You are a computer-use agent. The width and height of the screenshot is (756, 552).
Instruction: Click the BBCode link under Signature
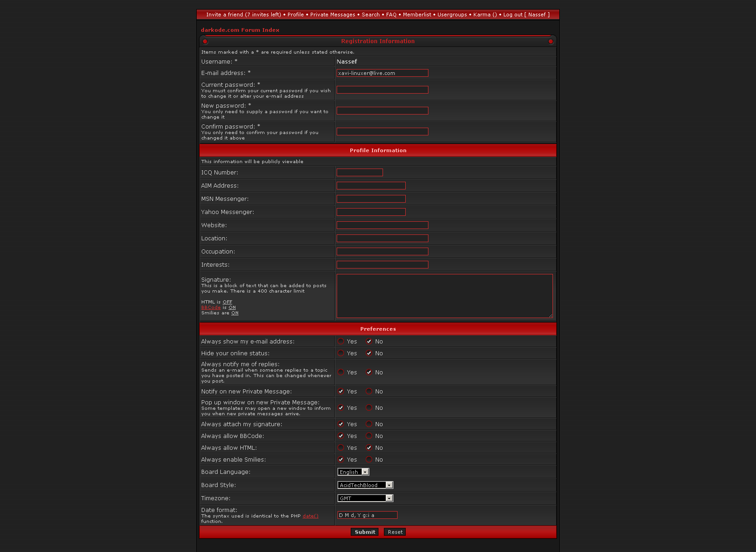pyautogui.click(x=211, y=308)
